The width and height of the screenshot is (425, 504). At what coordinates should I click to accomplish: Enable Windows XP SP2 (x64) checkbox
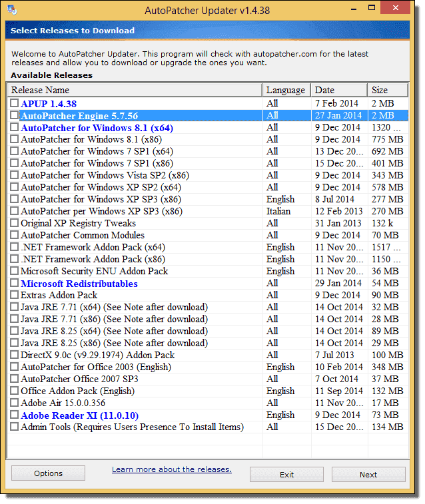coord(14,186)
